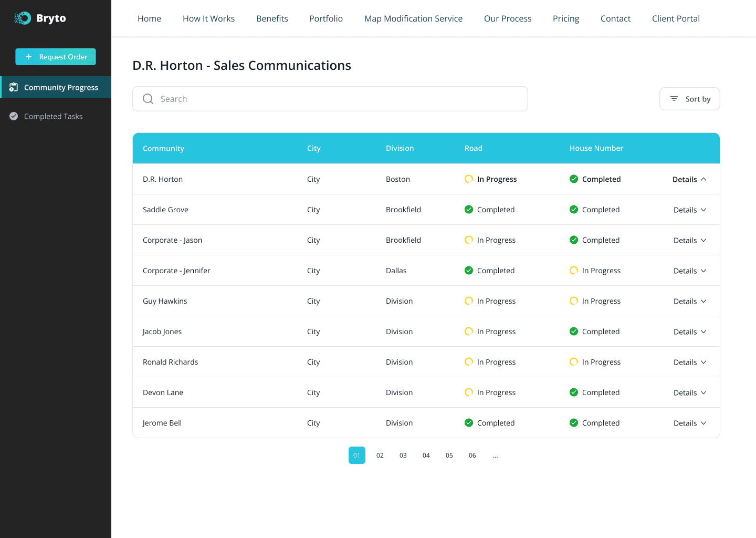This screenshot has height=538, width=756.
Task: Open How It Works page
Action: point(208,18)
